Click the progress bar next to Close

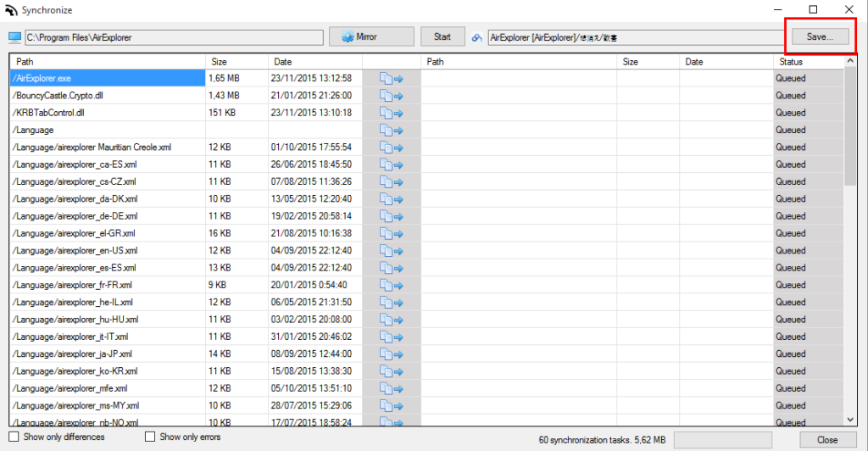722,440
